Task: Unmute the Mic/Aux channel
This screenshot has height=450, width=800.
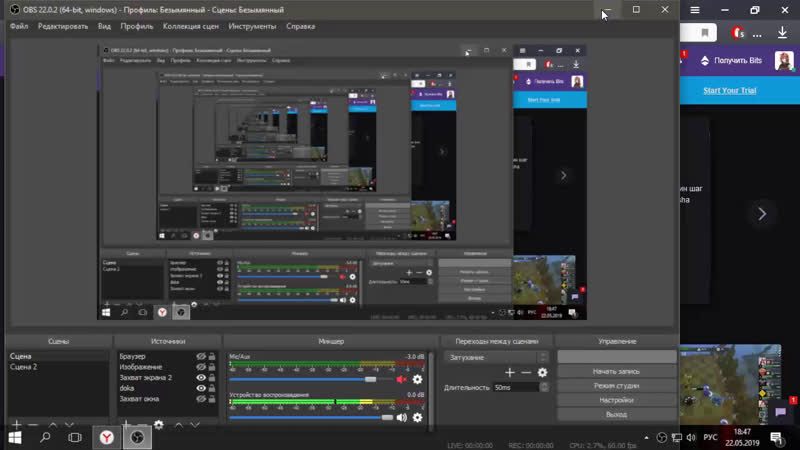Action: pyautogui.click(x=402, y=379)
